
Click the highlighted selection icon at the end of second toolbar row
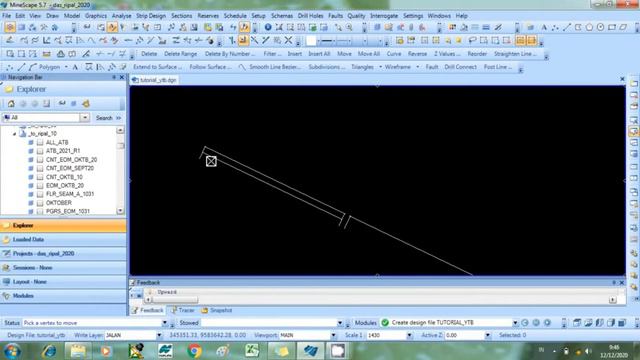coord(531,40)
